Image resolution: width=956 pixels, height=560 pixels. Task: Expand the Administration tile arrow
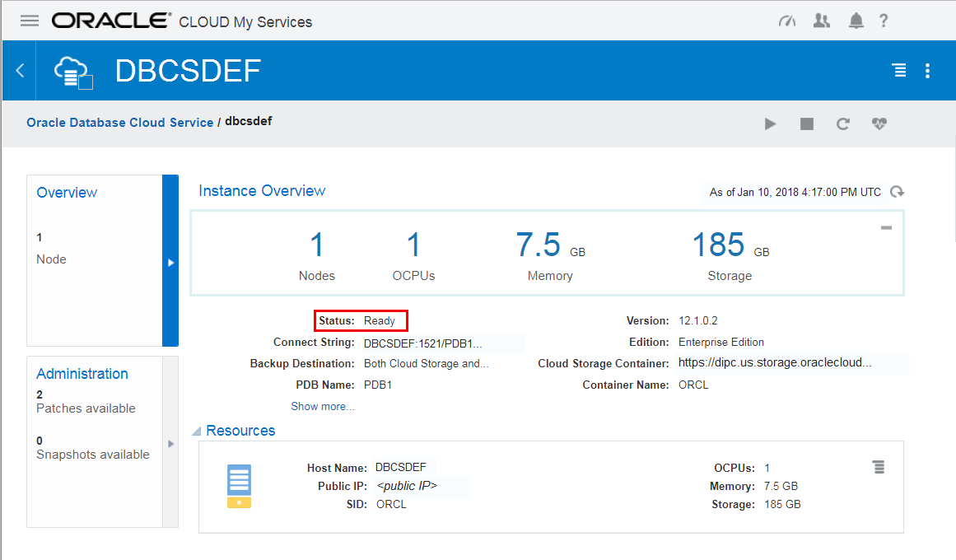170,444
